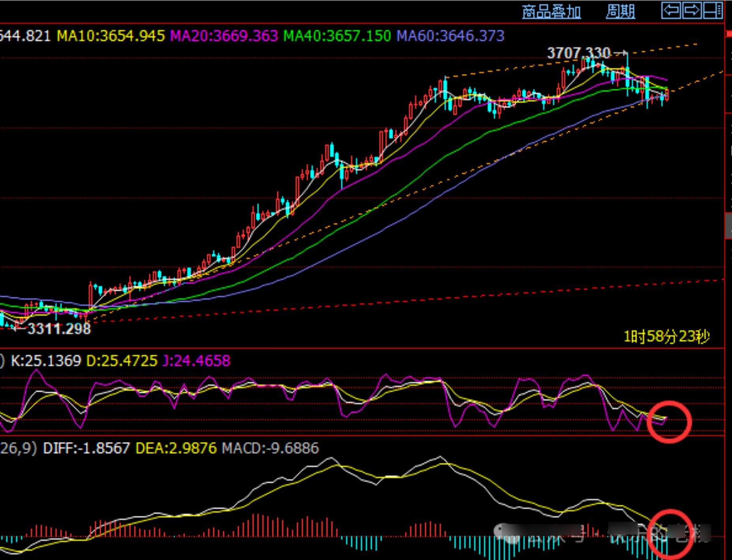Open the 周期 period selector
The width and height of the screenshot is (732, 560).
pos(620,12)
